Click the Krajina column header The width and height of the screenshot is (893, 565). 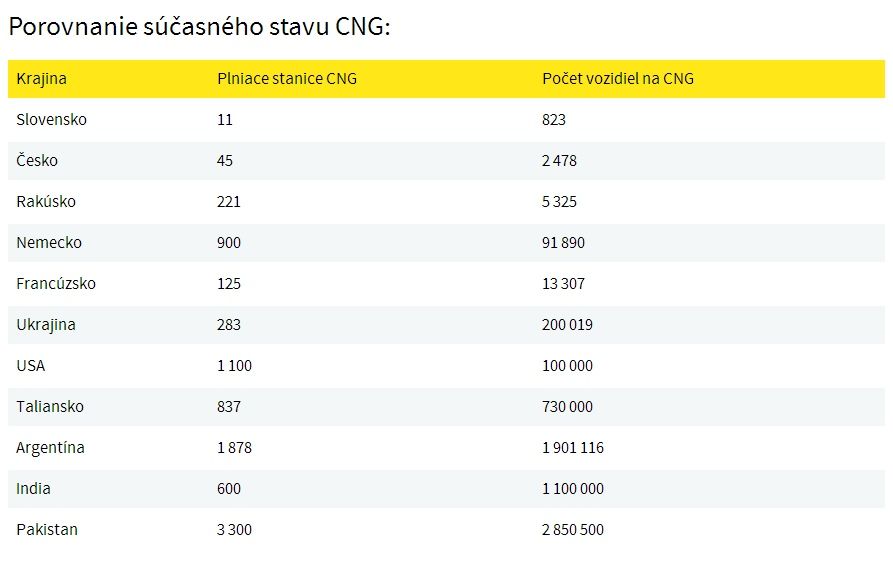point(41,79)
